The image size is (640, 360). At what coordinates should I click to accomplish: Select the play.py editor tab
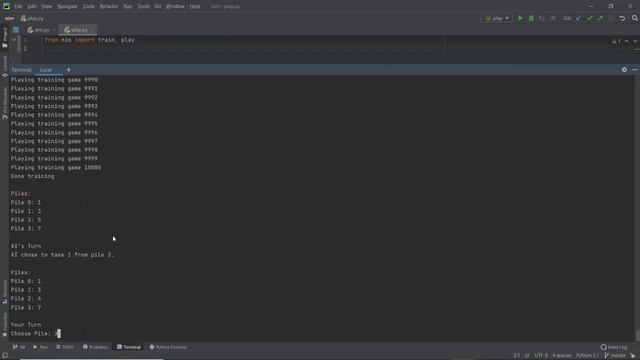[x=78, y=30]
